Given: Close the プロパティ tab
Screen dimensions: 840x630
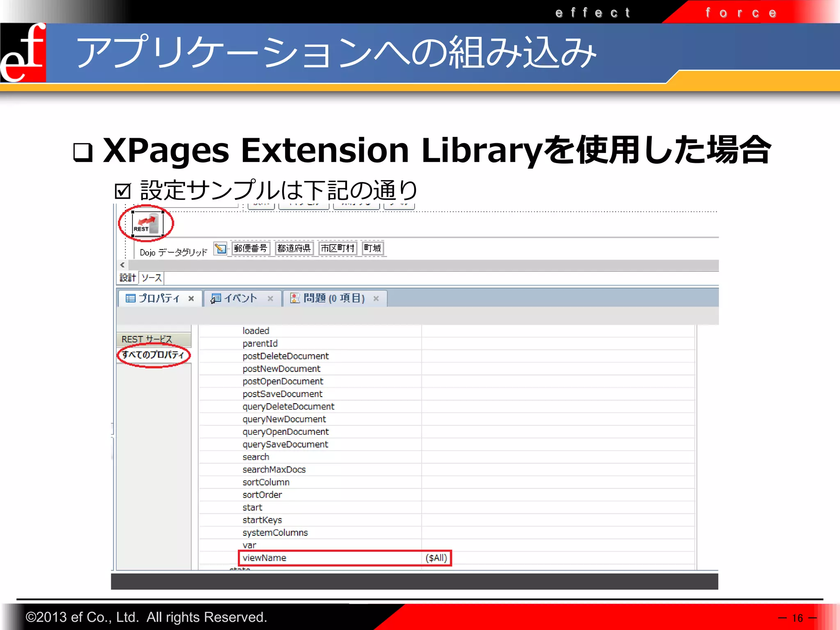Looking at the screenshot, I should click(191, 299).
